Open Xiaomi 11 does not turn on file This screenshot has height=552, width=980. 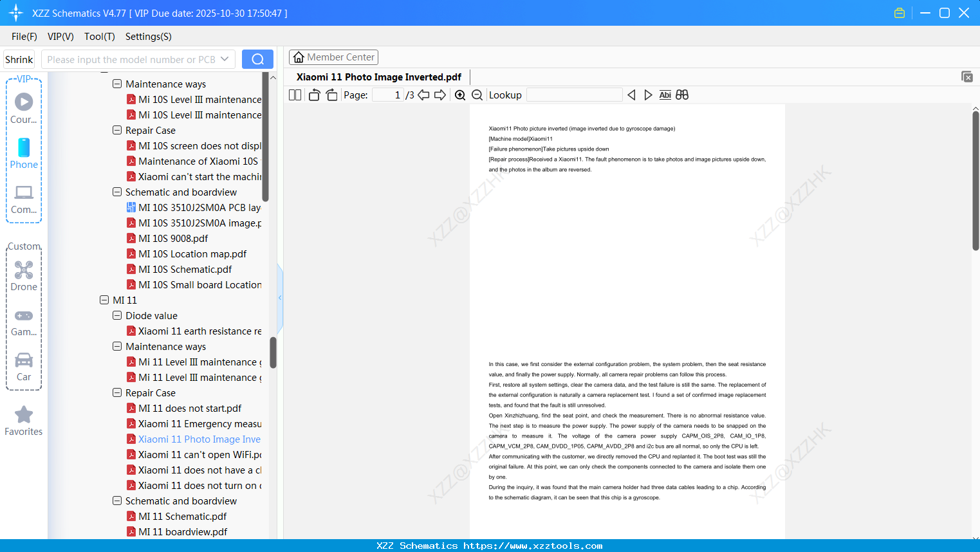pos(194,486)
